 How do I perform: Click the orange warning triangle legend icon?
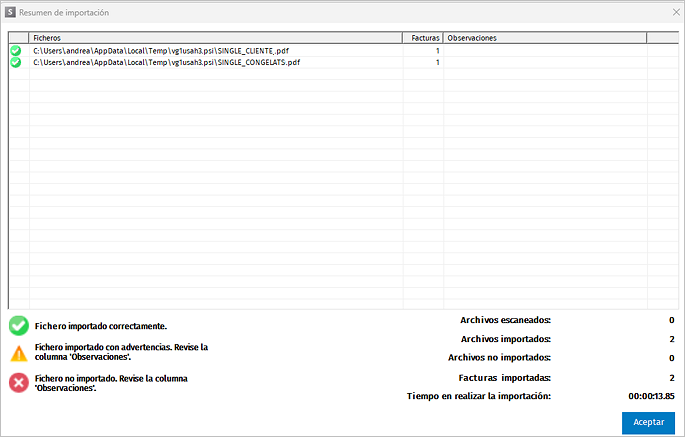click(19, 353)
